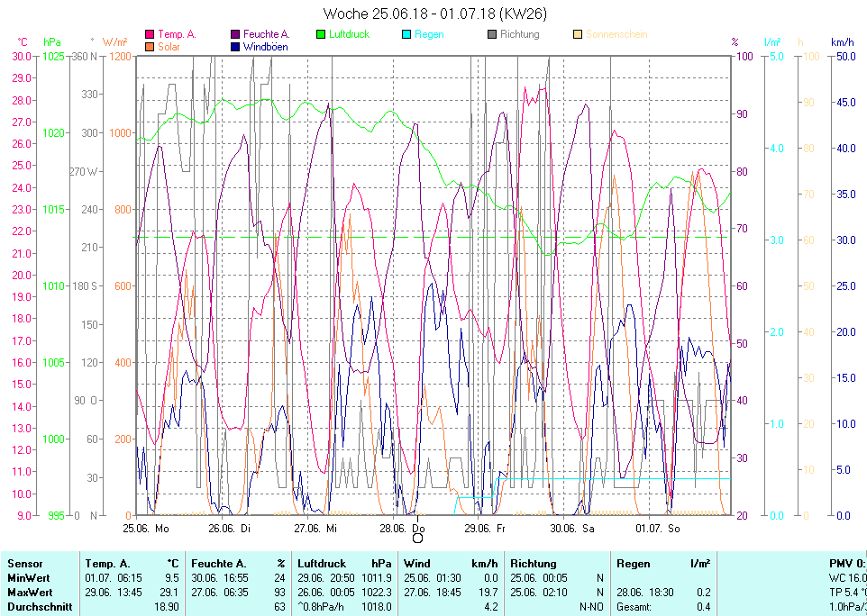This screenshot has height=616, width=867.
Task: Click the Sonnenschein legend label
Action: pyautogui.click(x=616, y=34)
